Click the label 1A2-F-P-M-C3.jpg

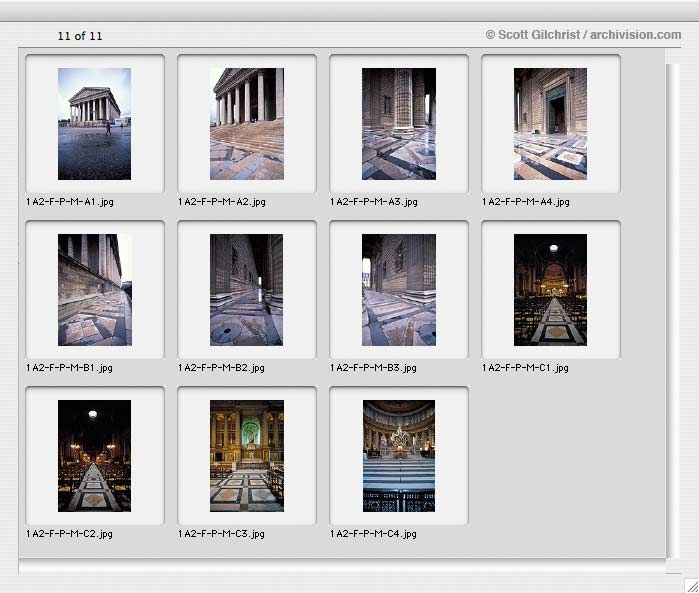pyautogui.click(x=222, y=534)
